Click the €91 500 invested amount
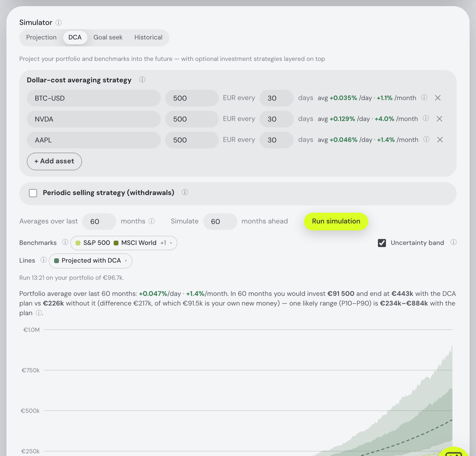This screenshot has height=456, width=476. pos(341,294)
